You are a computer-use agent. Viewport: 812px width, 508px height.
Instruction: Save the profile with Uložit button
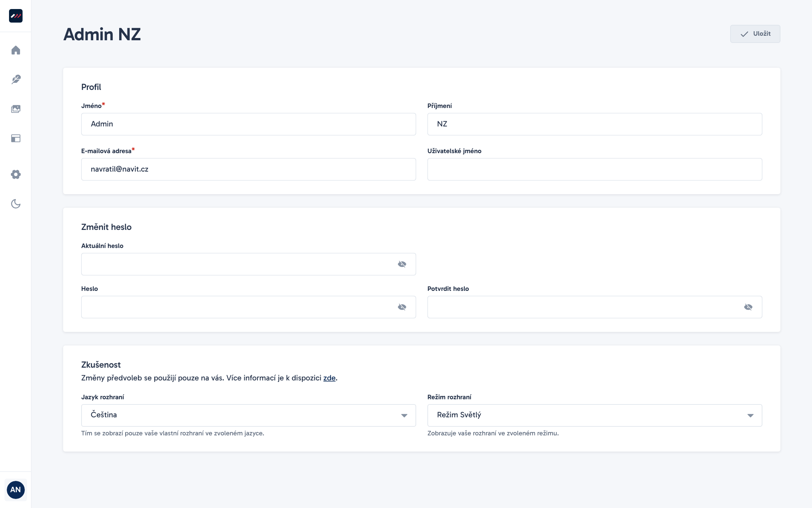(755, 34)
